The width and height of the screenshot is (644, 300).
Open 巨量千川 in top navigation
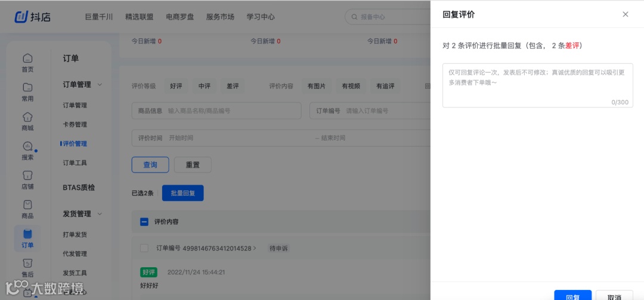pos(99,17)
